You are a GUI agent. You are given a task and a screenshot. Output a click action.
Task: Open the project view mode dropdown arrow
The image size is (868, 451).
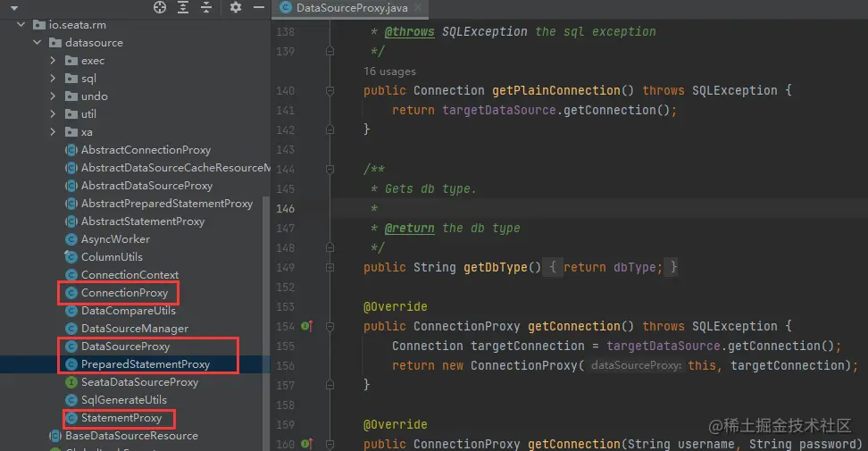click(x=13, y=8)
